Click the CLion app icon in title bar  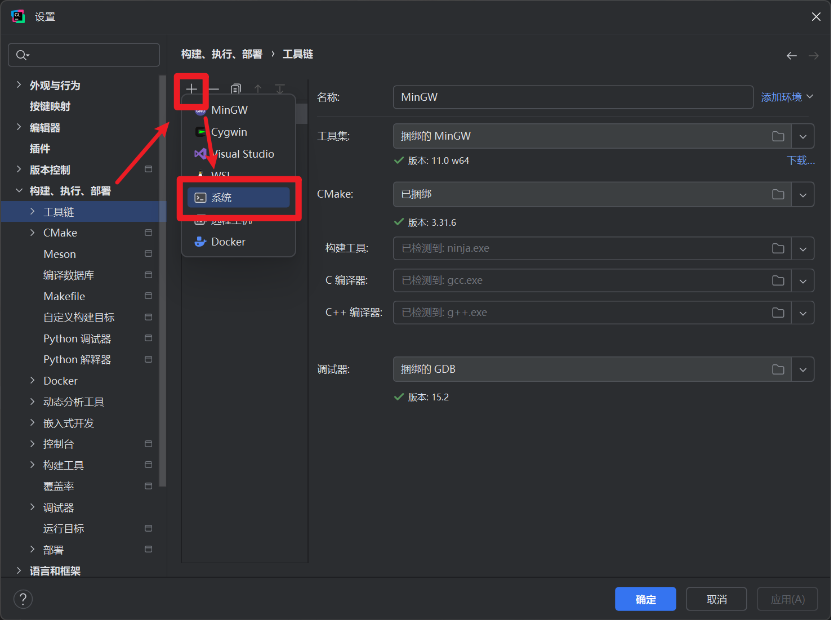point(18,17)
